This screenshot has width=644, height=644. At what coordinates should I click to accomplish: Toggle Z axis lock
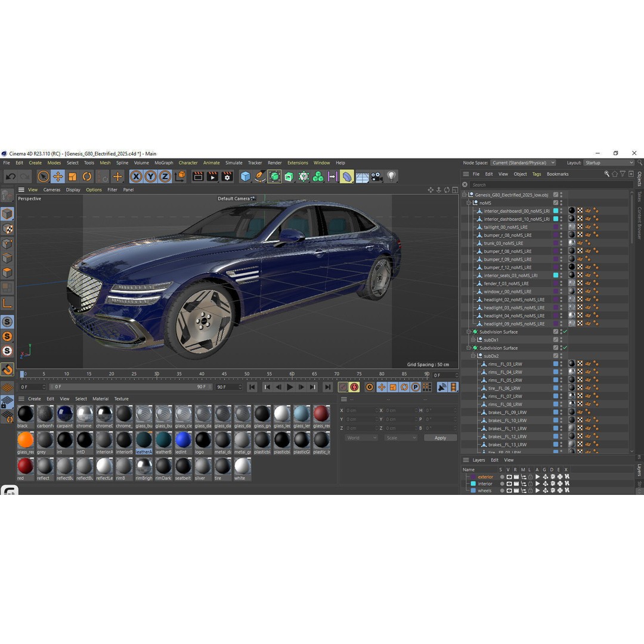coord(165,177)
